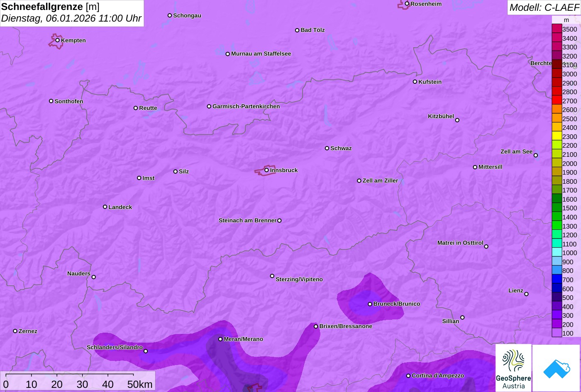Click the 'Zell am Ziller' label
581x392 pixels.
click(x=380, y=181)
